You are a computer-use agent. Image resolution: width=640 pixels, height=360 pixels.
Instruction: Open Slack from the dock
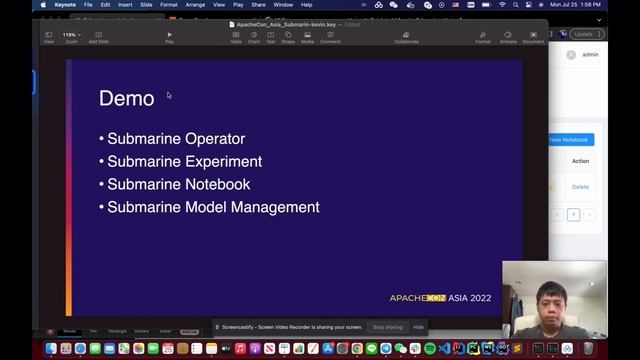pos(415,349)
